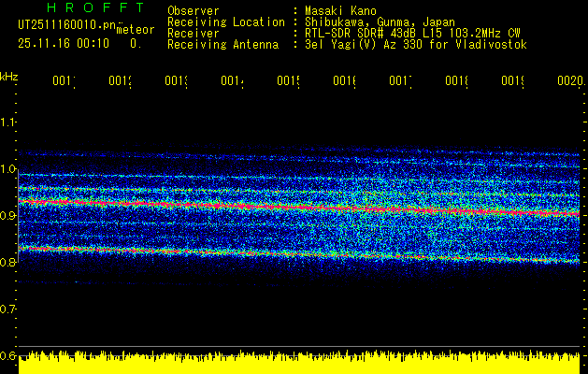Click the 0013 time marker
This screenshot has height=374, width=588.
176,81
